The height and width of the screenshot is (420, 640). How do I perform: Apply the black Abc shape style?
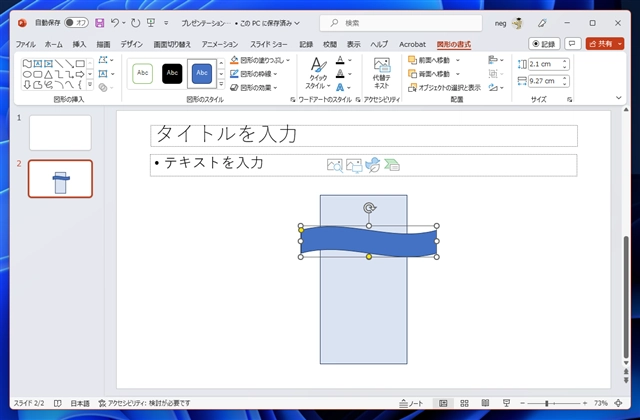[172, 73]
